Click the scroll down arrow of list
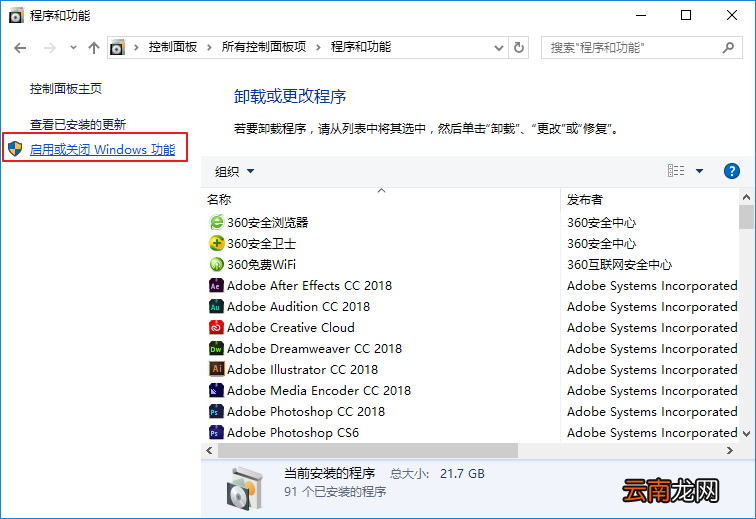 (746, 433)
